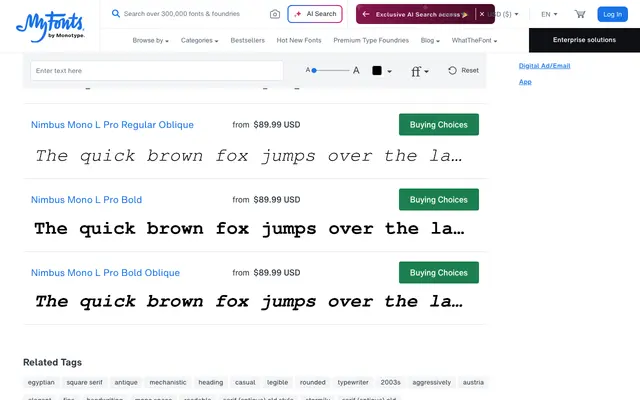640x400 pixels.
Task: Select the heading tag
Action: 211,382
